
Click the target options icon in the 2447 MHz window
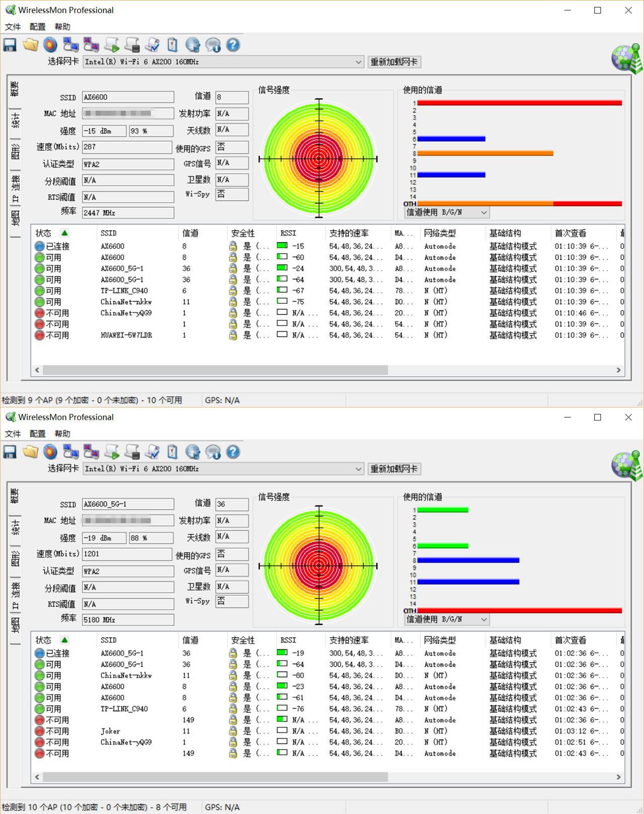click(x=50, y=45)
